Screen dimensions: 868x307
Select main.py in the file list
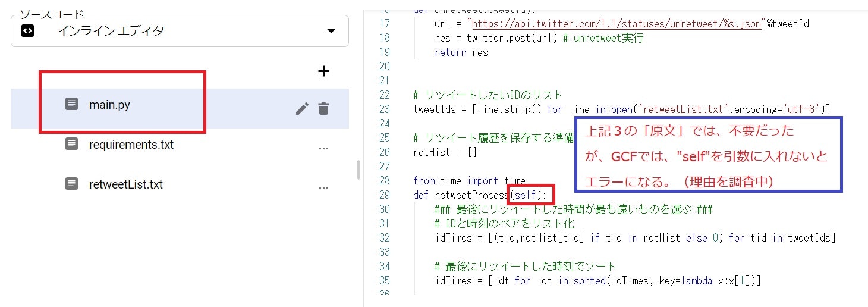[180, 108]
